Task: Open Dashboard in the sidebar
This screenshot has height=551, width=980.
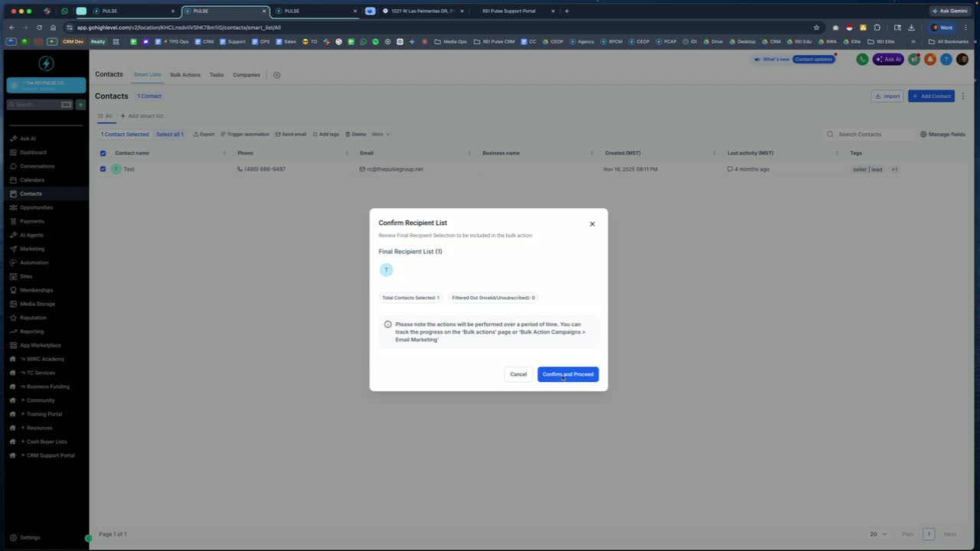Action: (33, 152)
